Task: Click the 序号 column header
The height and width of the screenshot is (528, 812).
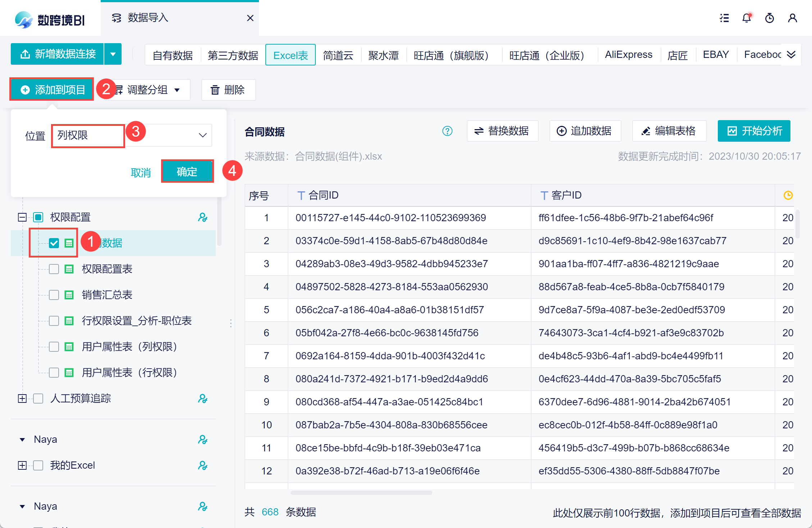Action: click(x=266, y=196)
